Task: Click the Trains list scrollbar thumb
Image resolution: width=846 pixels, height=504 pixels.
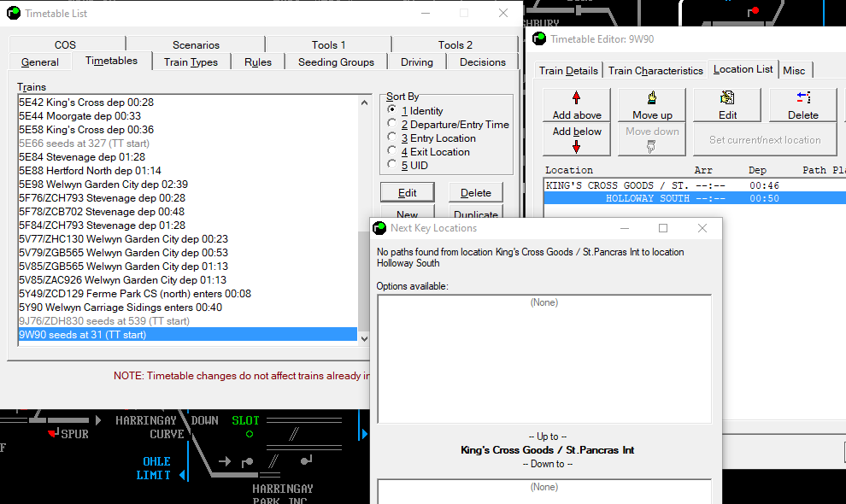Action: click(364, 279)
